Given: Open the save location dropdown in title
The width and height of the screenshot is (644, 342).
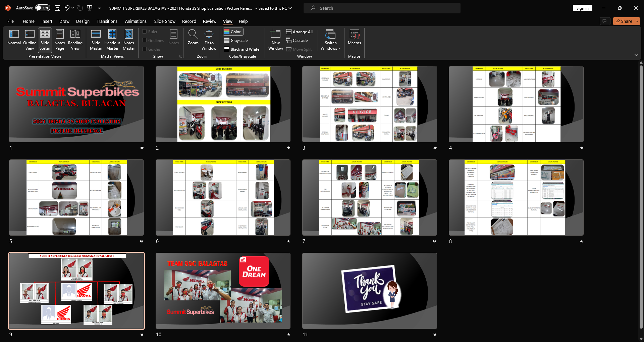Looking at the screenshot, I should (x=290, y=8).
